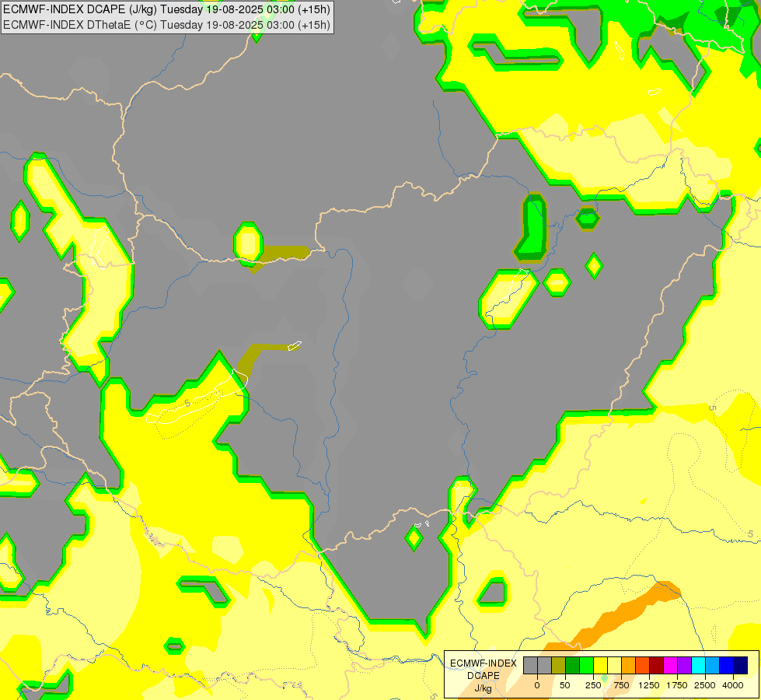The height and width of the screenshot is (700, 761).
Task: Select the bright yellow swatch in legend
Action: [x=600, y=666]
